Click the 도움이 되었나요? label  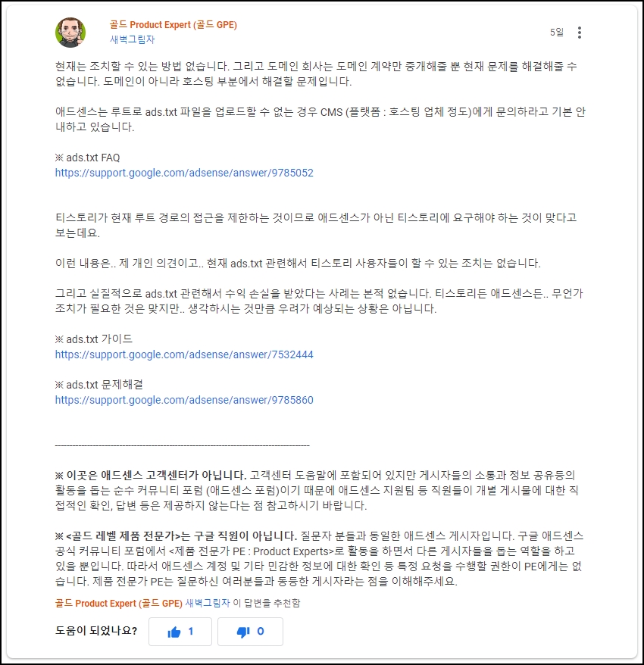tap(96, 631)
